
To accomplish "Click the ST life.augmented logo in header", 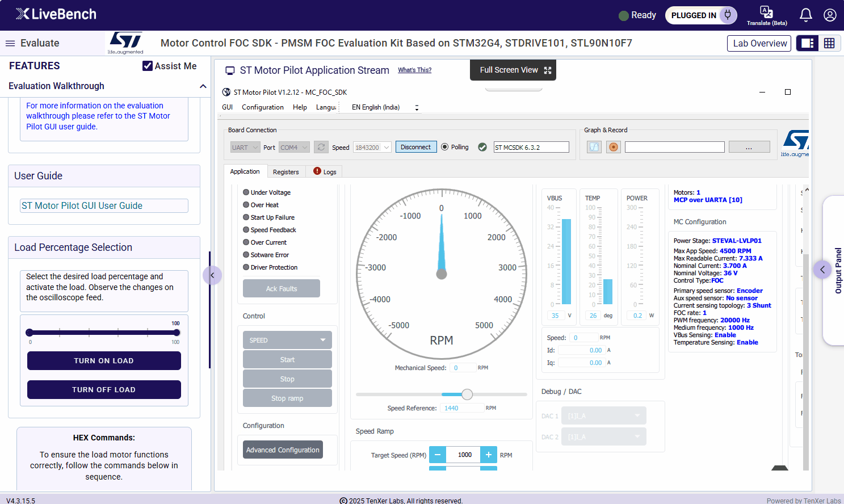I will (x=125, y=43).
